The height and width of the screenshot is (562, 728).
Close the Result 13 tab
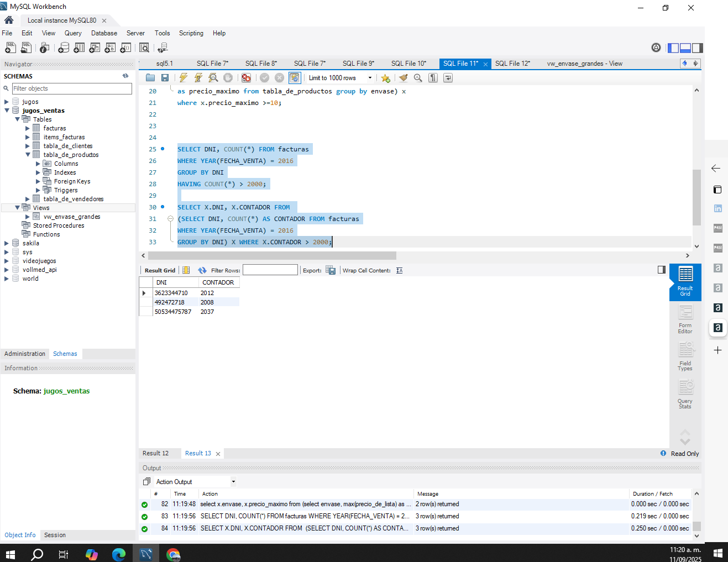(x=218, y=454)
